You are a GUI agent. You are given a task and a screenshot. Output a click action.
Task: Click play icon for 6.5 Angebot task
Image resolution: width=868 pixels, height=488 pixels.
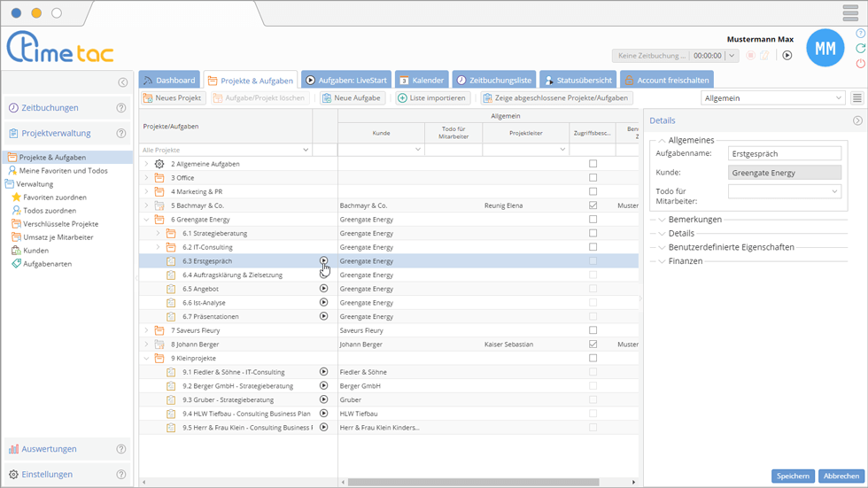[323, 289]
